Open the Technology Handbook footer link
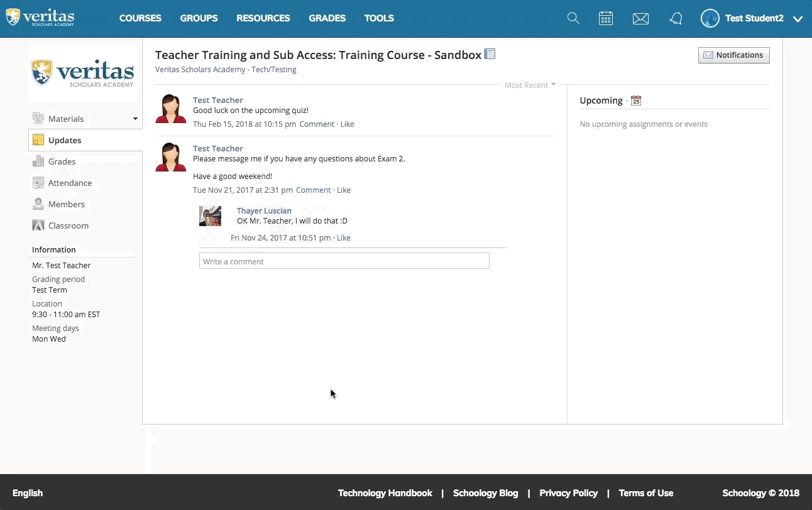 coord(385,493)
